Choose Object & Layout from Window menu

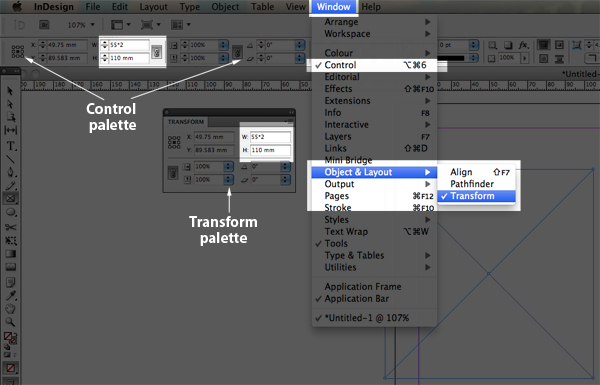(x=374, y=172)
